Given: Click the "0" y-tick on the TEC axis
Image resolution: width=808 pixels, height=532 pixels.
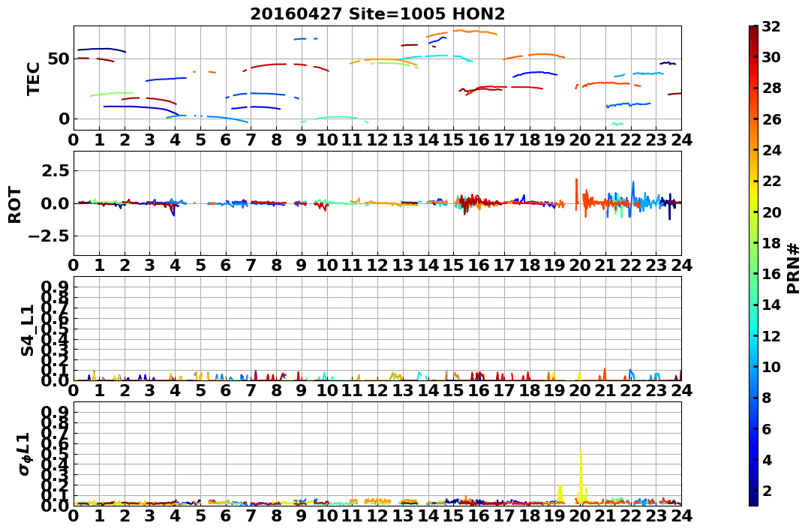Looking at the screenshot, I should [x=65, y=119].
